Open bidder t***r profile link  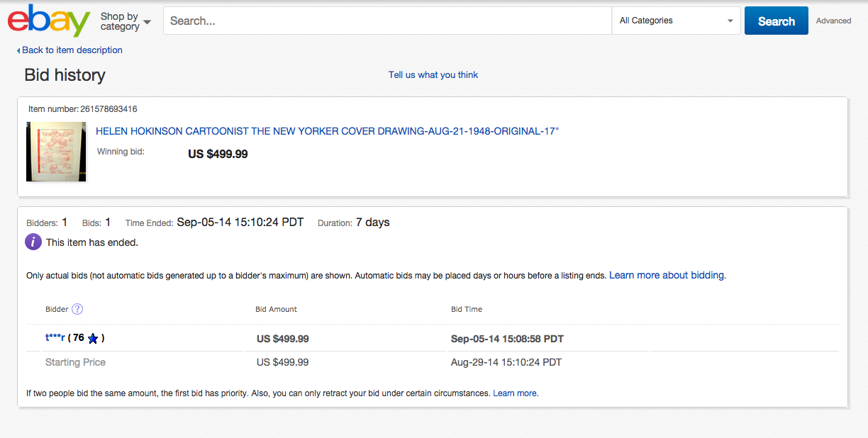pyautogui.click(x=55, y=338)
